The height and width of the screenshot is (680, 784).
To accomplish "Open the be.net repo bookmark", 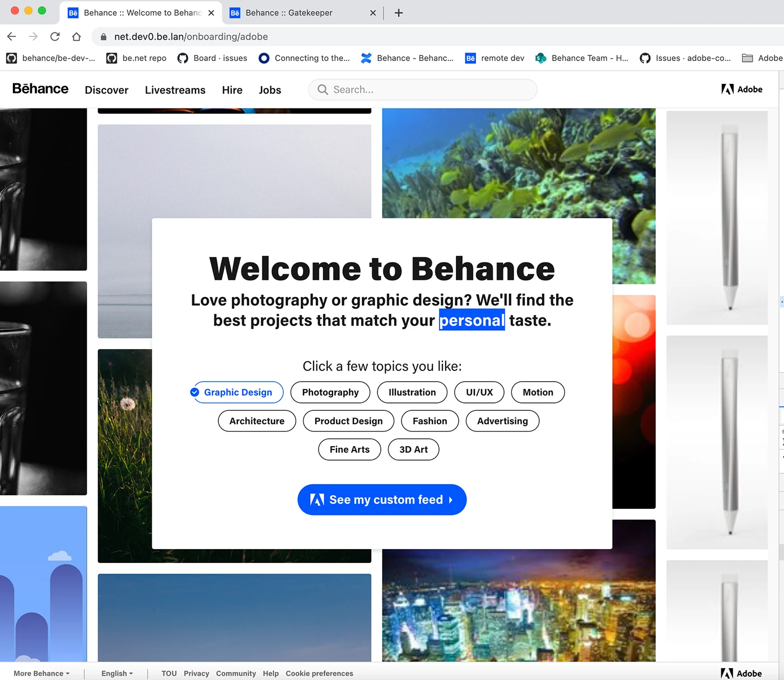I will 137,58.
